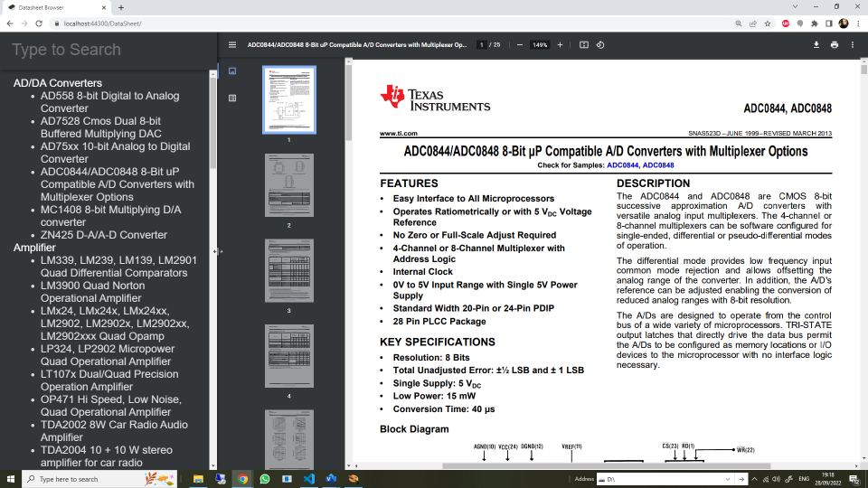868x488 pixels.
Task: Select page 3 thumbnail
Action: pos(289,270)
